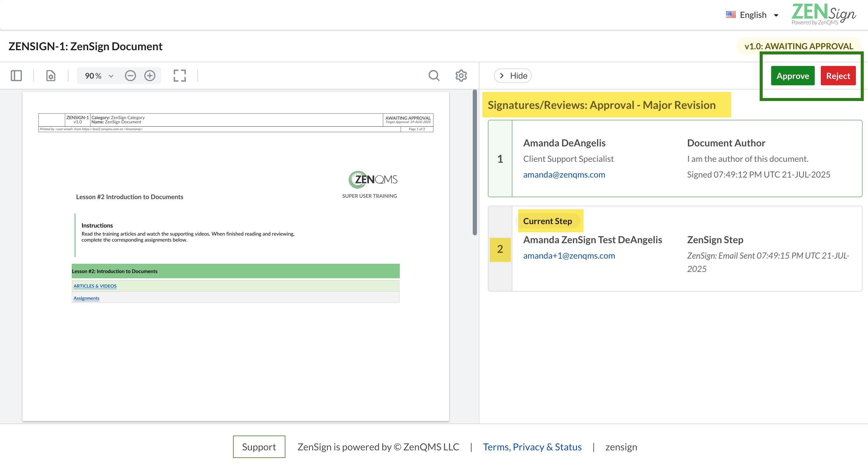The image size is (868, 467).
Task: Click 'ZenSign is powered by © ZenQMS LLC' text
Action: [378, 447]
